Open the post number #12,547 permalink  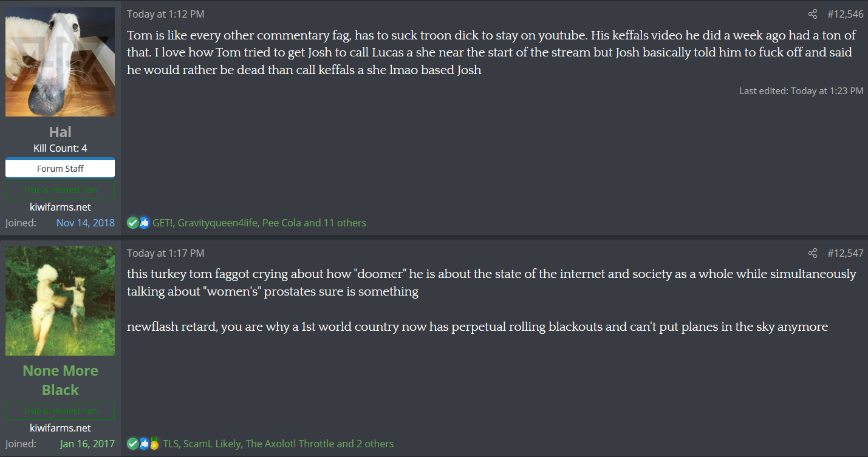click(x=845, y=253)
